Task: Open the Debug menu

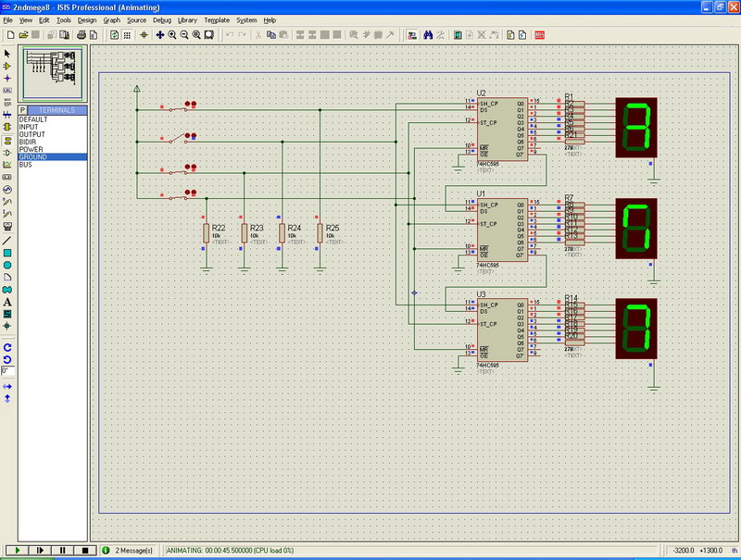Action: pyautogui.click(x=162, y=19)
